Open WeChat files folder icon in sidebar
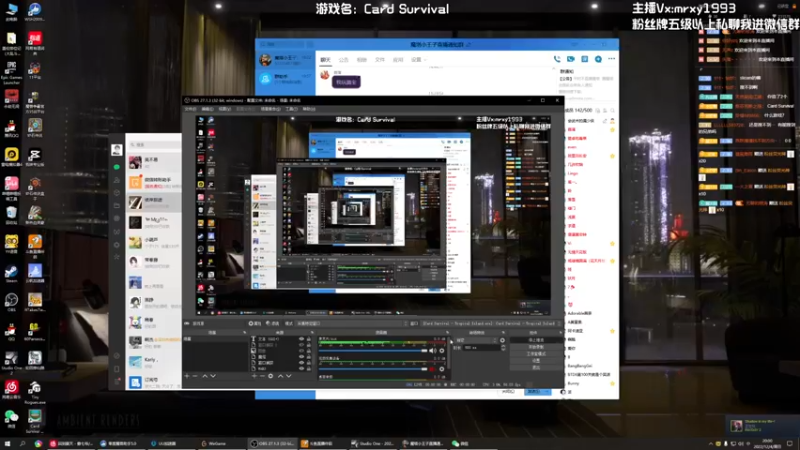This screenshot has height=450, width=800. pyautogui.click(x=117, y=206)
